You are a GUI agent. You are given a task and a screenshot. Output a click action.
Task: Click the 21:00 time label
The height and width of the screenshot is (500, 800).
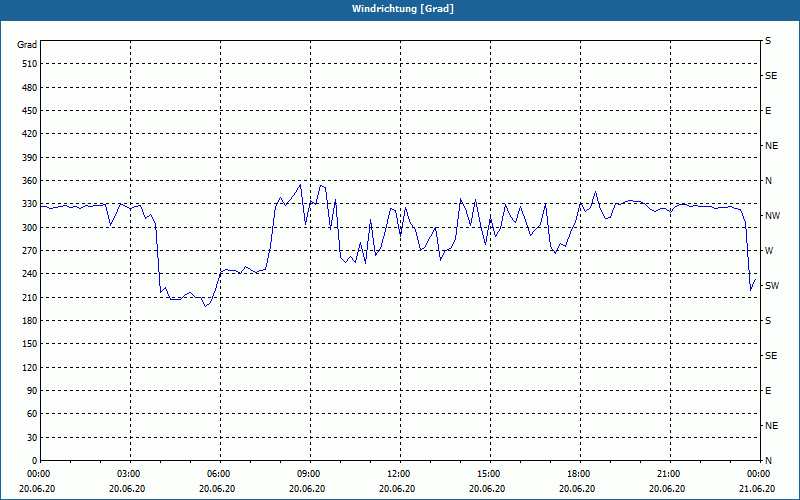click(x=669, y=473)
